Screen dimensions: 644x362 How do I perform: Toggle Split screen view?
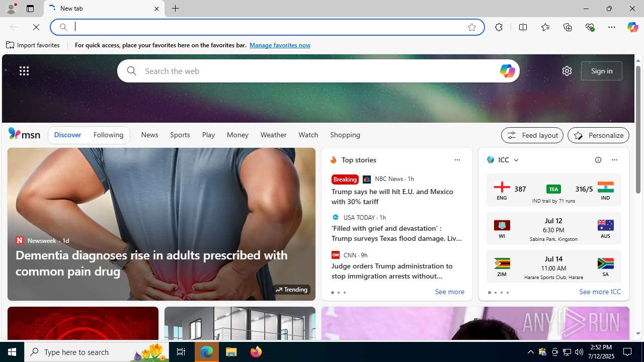tap(523, 27)
